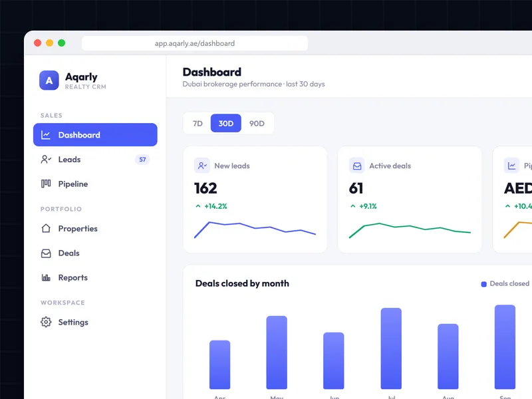Click the Deals closed by month heading

coord(242,283)
